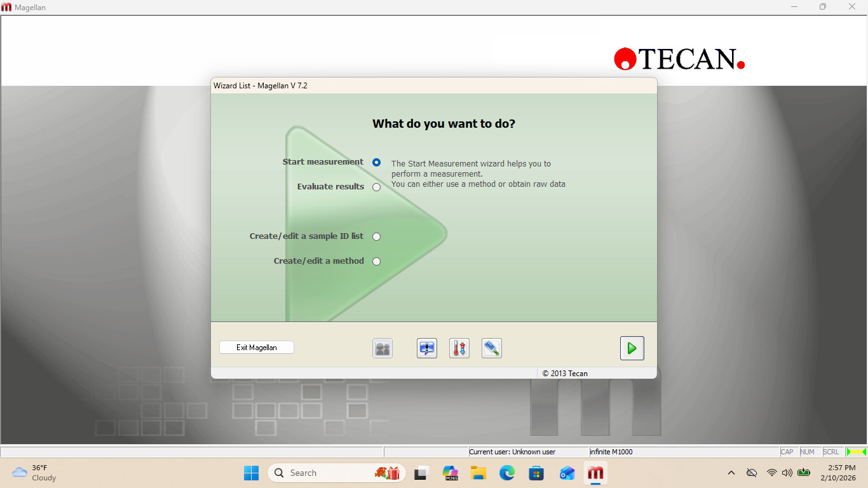Launch Microsoft 365 Copilot from taskbar
Screen dimensions: 868x488
click(x=451, y=473)
